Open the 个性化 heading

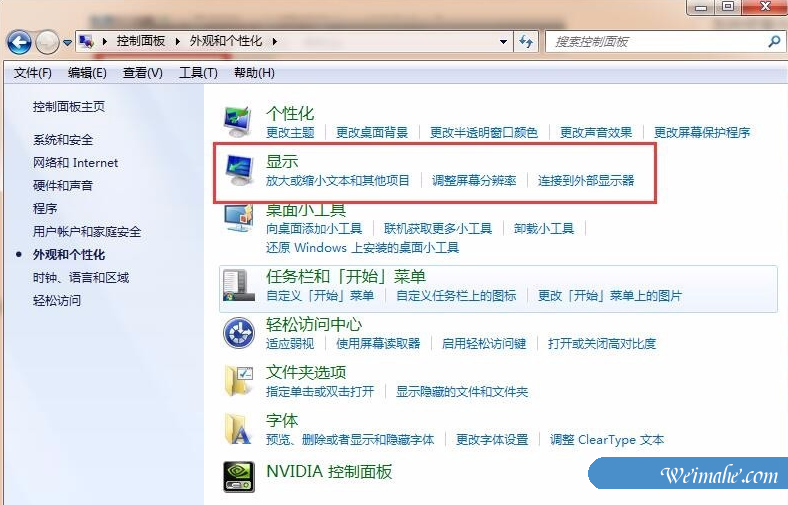click(290, 114)
